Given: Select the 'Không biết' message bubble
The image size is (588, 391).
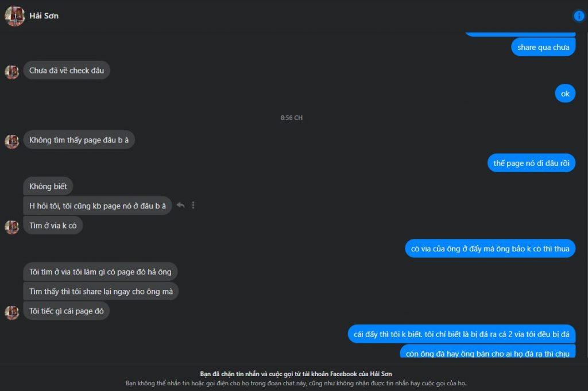Looking at the screenshot, I should tap(48, 186).
